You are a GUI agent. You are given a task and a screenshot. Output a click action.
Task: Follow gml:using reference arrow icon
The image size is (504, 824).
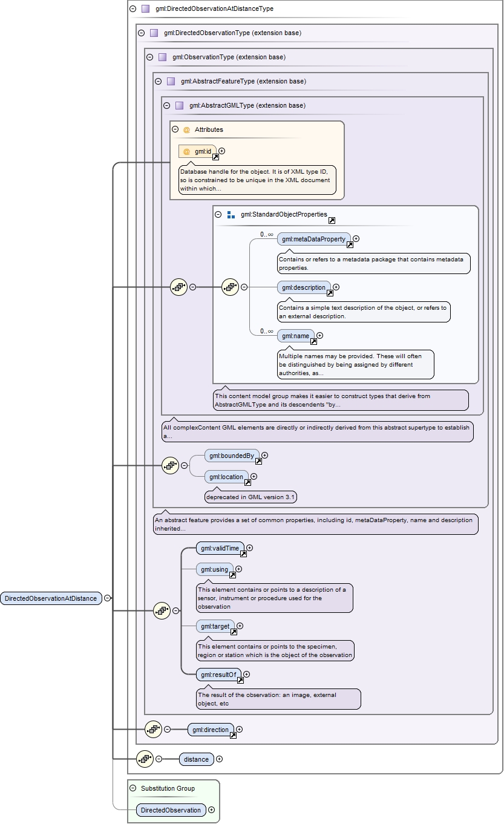(x=232, y=575)
